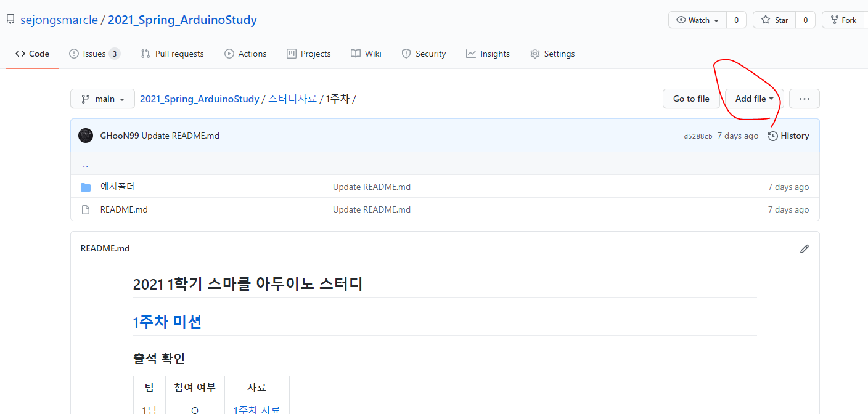868x414 pixels.
Task: View the Insights tab
Action: (488, 54)
